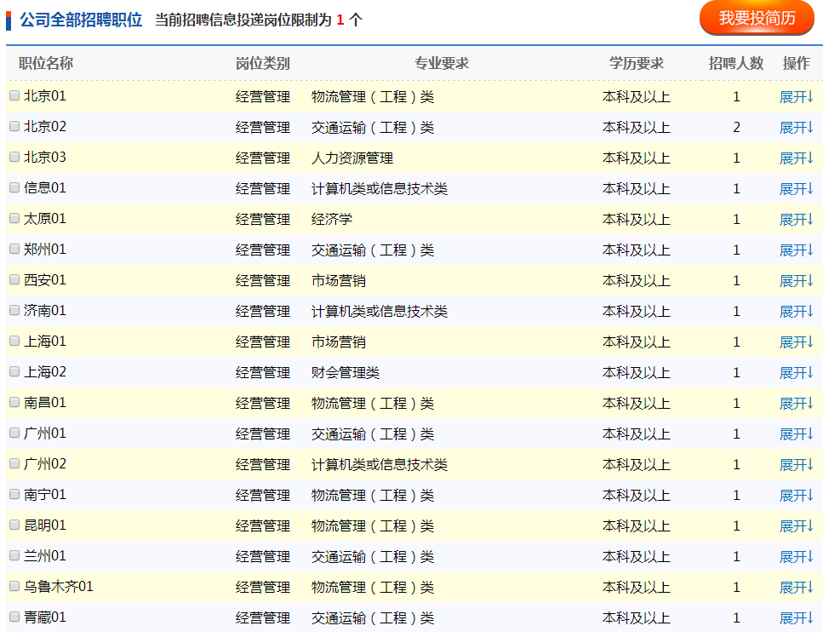840x643 pixels.
Task: Click the 职位名称 column header
Action: pos(46,63)
